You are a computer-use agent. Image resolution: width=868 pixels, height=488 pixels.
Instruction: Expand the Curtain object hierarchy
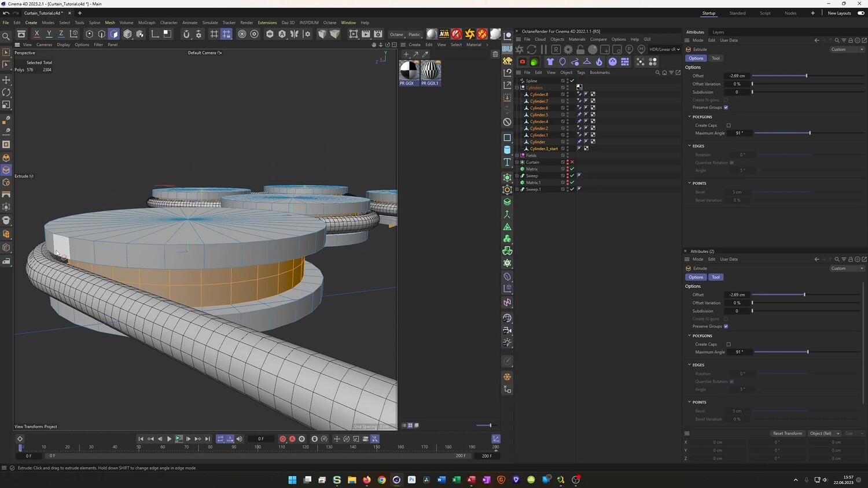pyautogui.click(x=517, y=162)
